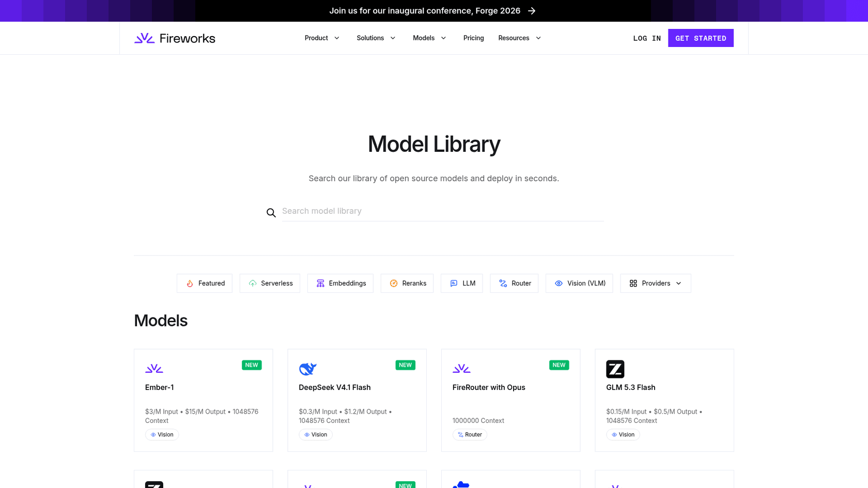Toggle the Featured filter
Viewport: 868px width, 488px height.
click(205, 284)
